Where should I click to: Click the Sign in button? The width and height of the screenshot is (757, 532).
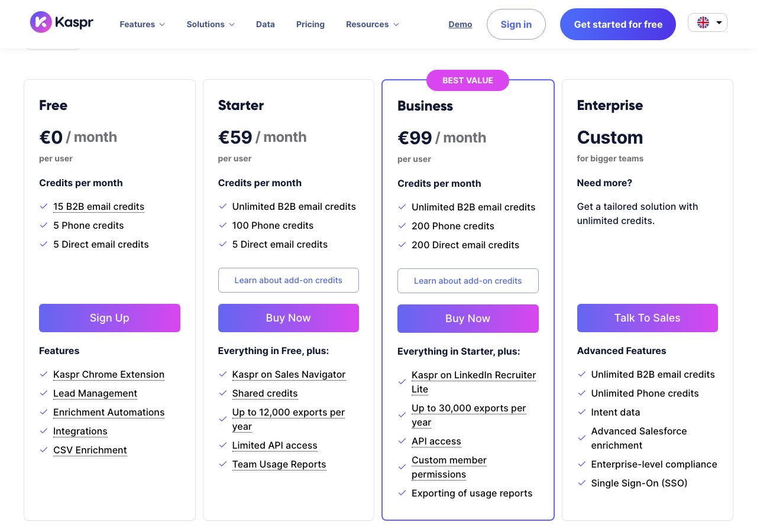tap(516, 24)
